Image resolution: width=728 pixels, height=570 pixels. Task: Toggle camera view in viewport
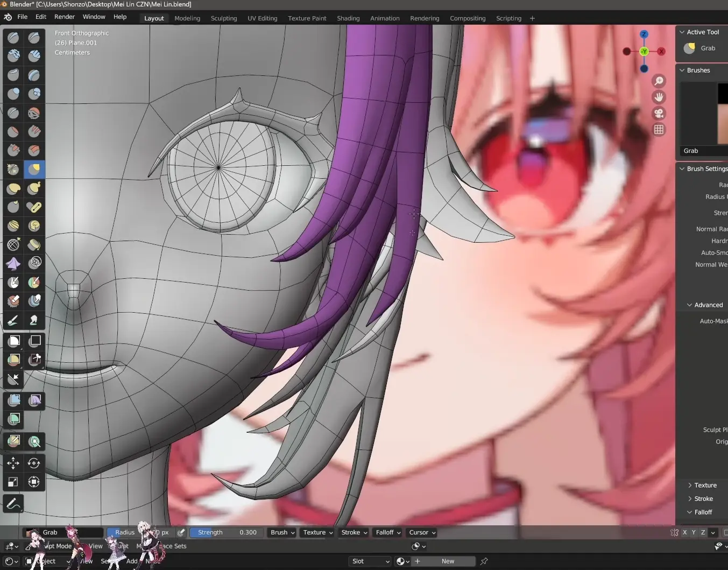pos(659,114)
